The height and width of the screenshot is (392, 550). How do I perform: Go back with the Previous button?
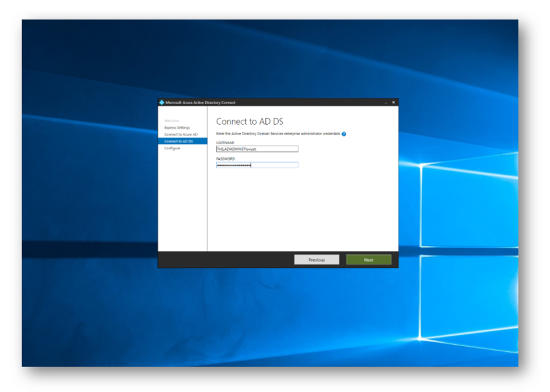pos(317,260)
